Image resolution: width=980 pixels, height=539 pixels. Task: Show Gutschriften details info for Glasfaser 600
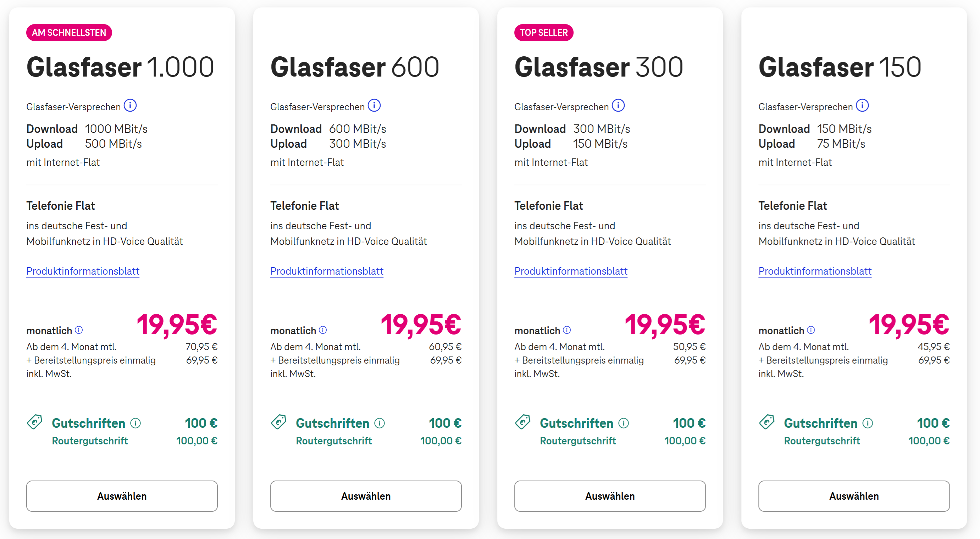click(x=380, y=423)
